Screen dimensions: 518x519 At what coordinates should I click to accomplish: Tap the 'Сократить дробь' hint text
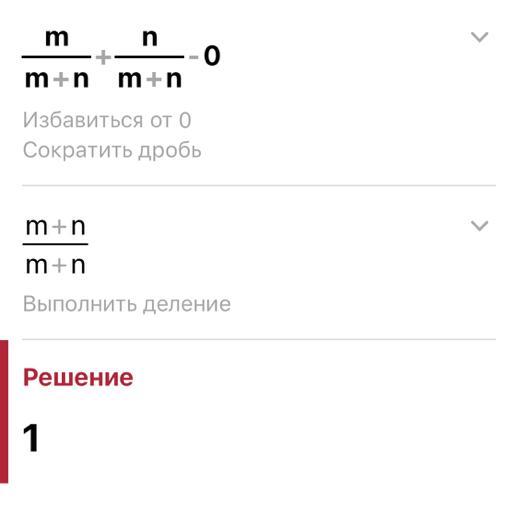click(112, 150)
